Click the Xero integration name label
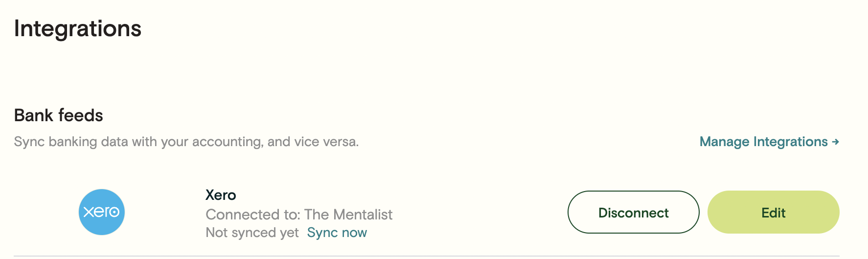The height and width of the screenshot is (259, 868). pos(221,195)
